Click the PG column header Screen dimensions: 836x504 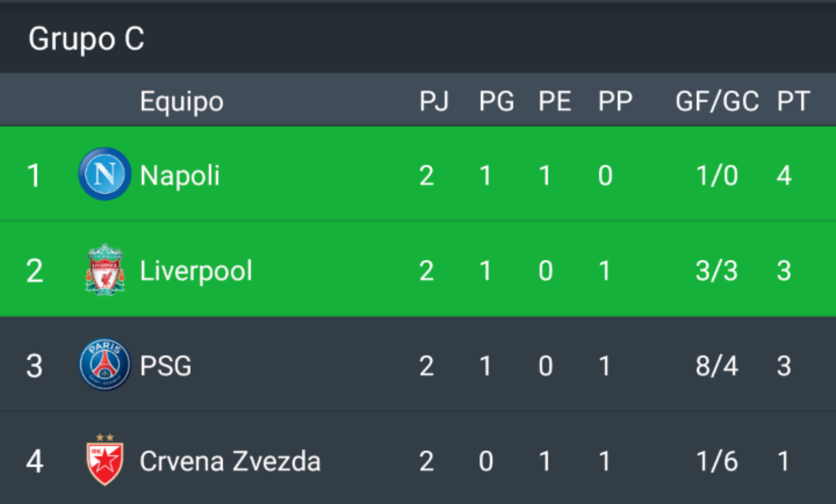(496, 101)
